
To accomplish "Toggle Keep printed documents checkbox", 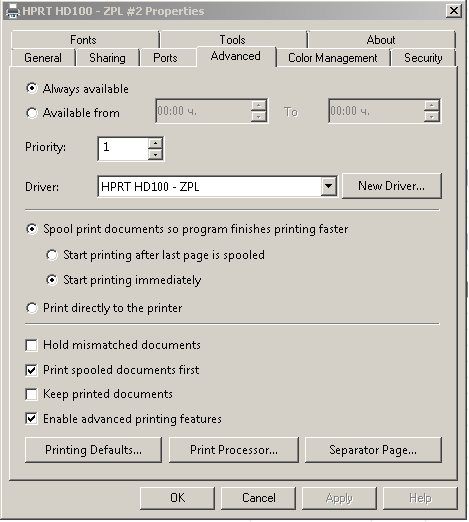I will 31,394.
